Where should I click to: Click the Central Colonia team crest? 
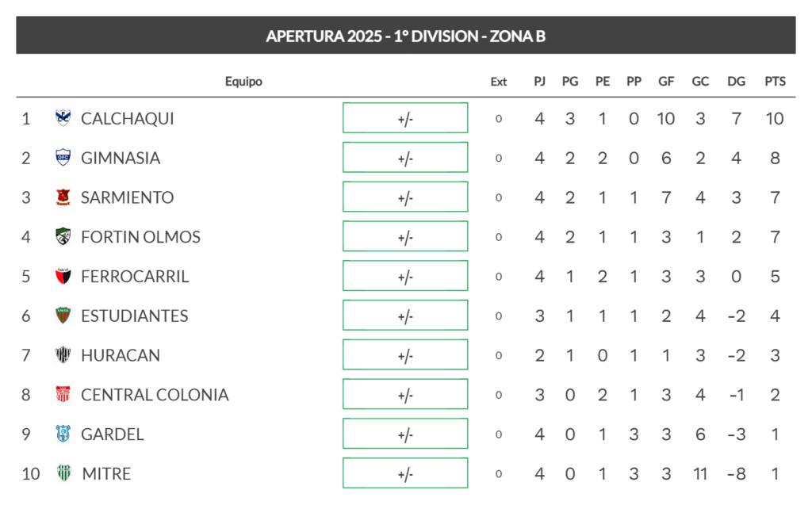coord(63,395)
